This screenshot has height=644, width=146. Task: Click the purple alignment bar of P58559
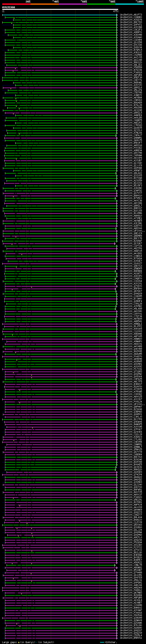[61, 67]
